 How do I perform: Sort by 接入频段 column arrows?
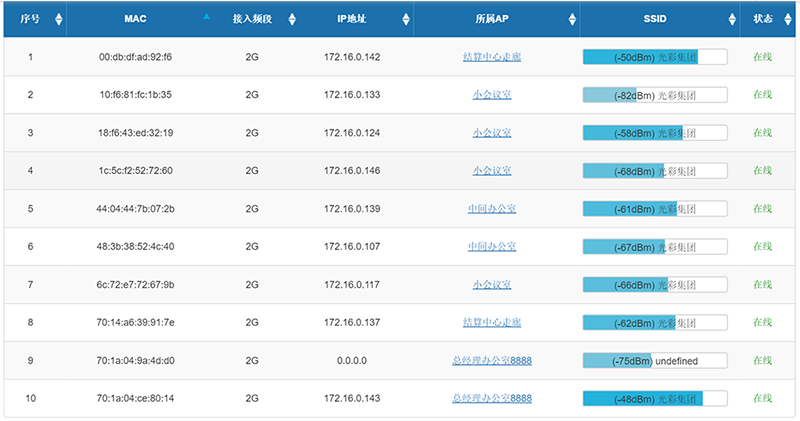292,19
